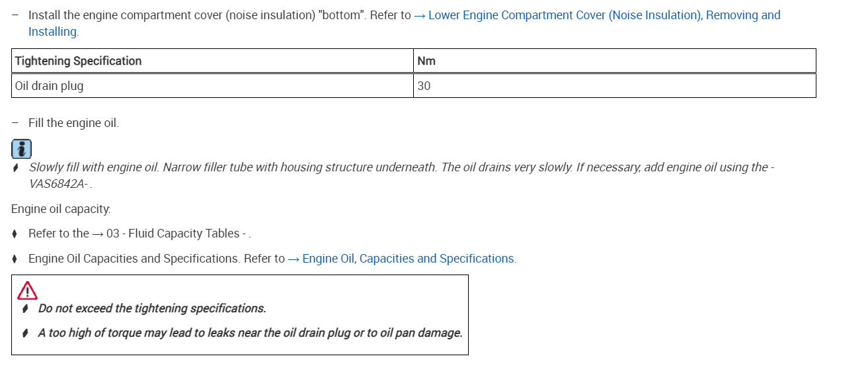Click the VAS6842A tool reference text
Image resolution: width=868 pixels, height=385 pixels.
pyautogui.click(x=59, y=184)
